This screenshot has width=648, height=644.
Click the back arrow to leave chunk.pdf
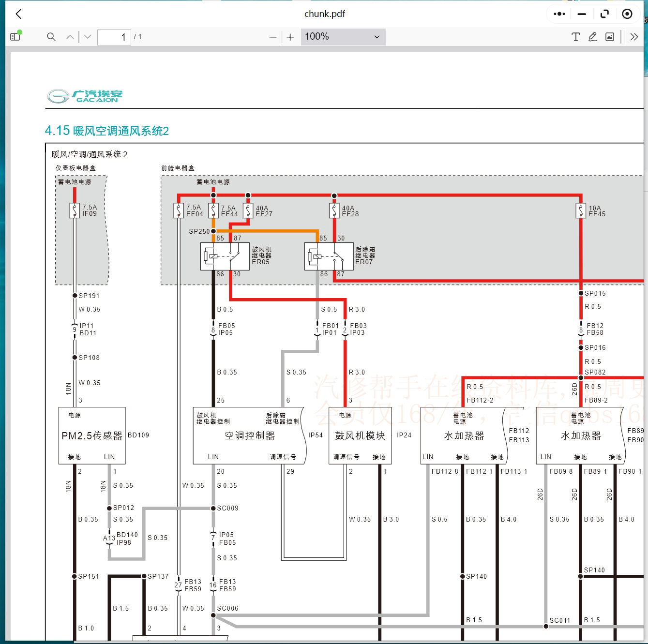click(x=18, y=14)
